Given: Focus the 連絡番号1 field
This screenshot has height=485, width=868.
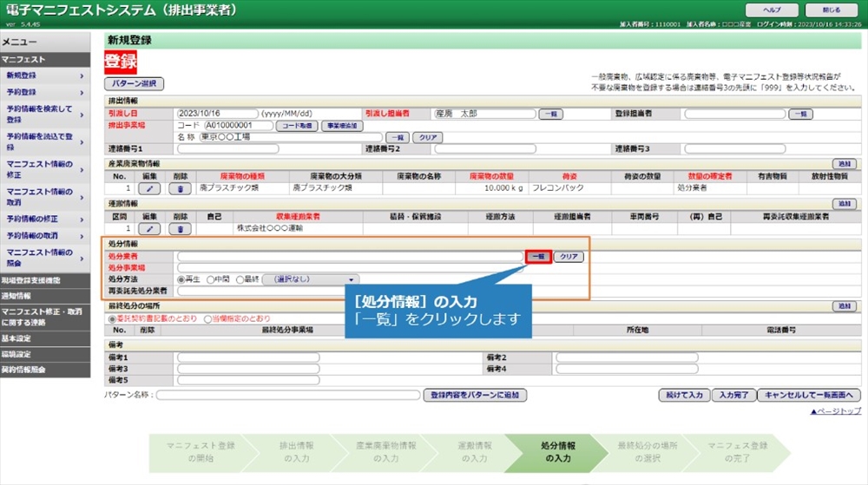Looking at the screenshot, I should pos(228,148).
